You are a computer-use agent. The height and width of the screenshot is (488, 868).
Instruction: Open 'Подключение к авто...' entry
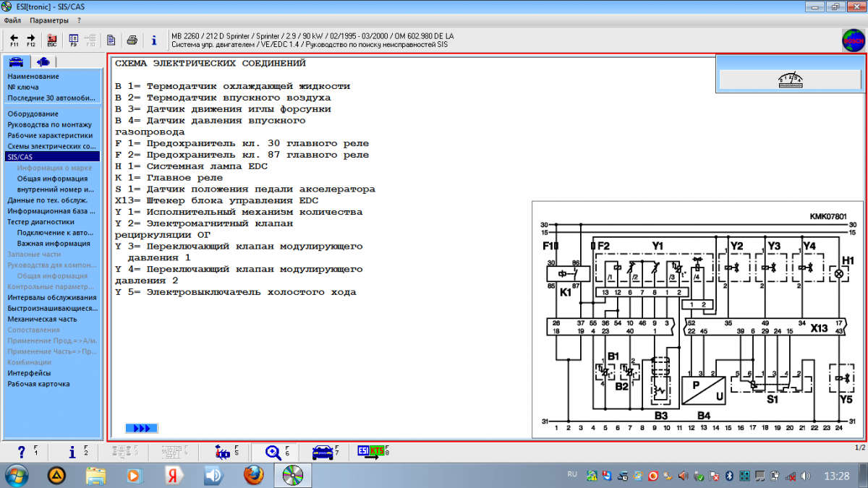[55, 232]
